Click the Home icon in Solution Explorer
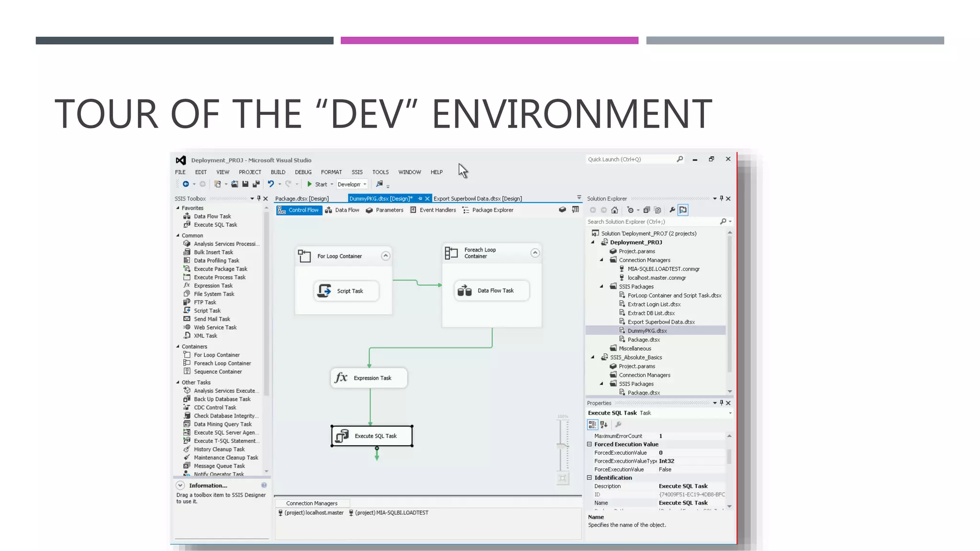The image size is (980, 551). 615,210
